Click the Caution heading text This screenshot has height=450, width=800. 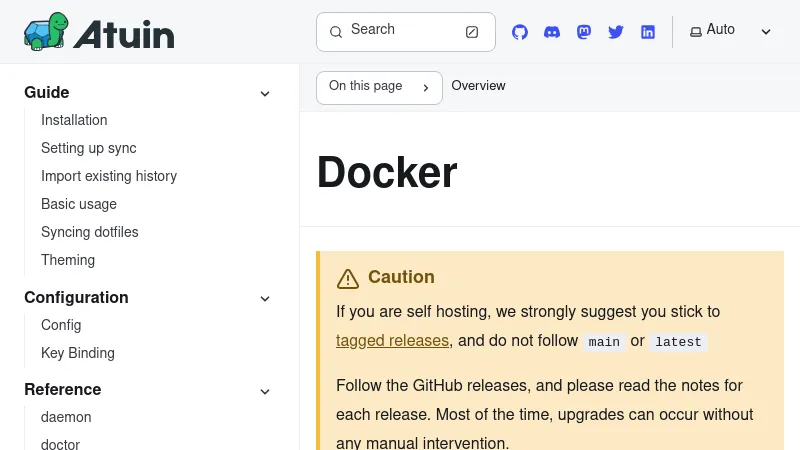pos(401,277)
